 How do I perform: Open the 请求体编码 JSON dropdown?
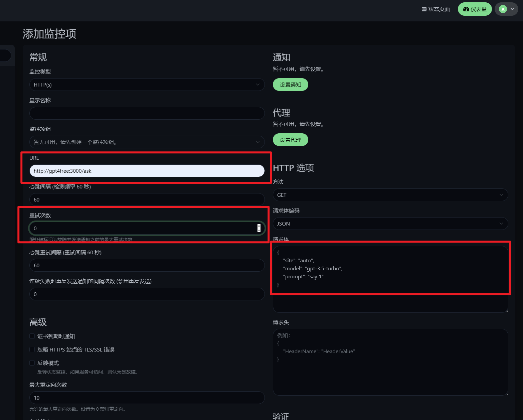click(390, 224)
